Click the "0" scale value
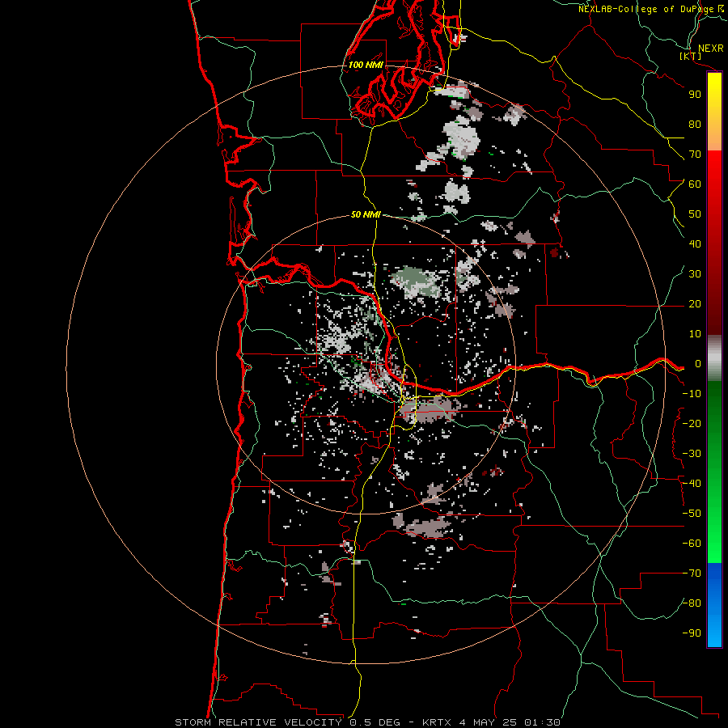This screenshot has width=728, height=728. [698, 364]
